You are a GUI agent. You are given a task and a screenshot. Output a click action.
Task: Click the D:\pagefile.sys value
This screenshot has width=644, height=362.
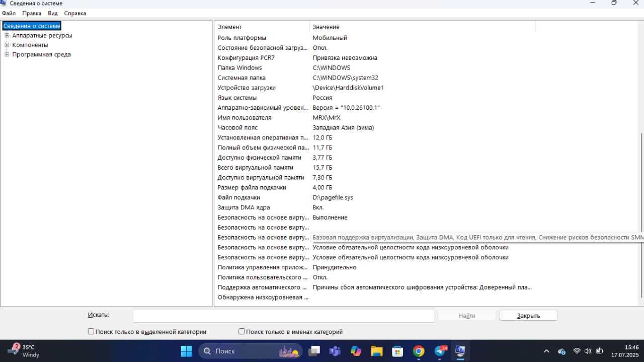pos(333,197)
